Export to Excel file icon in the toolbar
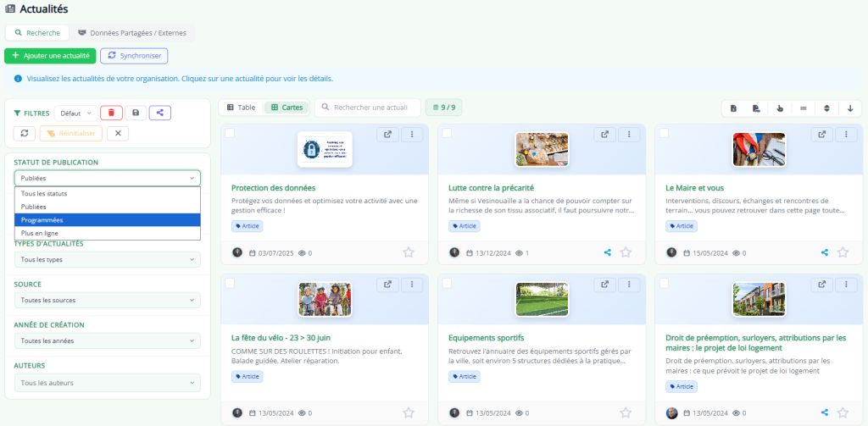This screenshot has height=426, width=868. coord(733,108)
